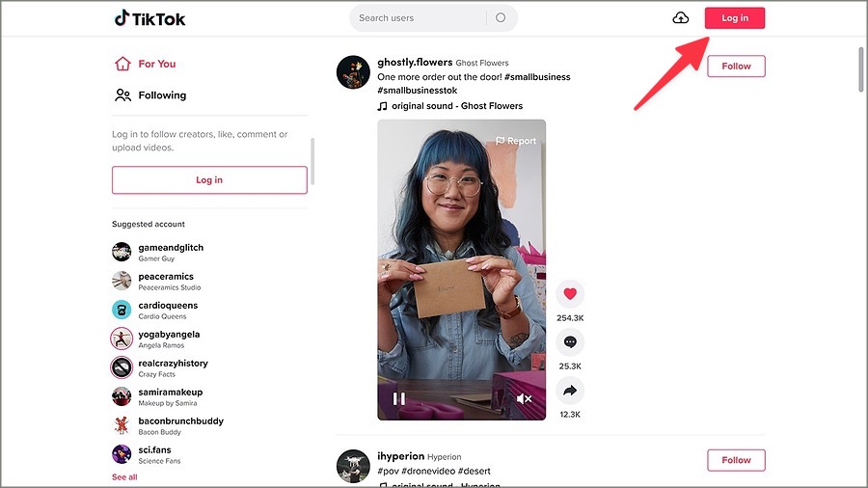This screenshot has height=488, width=868.
Task: Click the sidebar Log in button
Action: pos(209,179)
